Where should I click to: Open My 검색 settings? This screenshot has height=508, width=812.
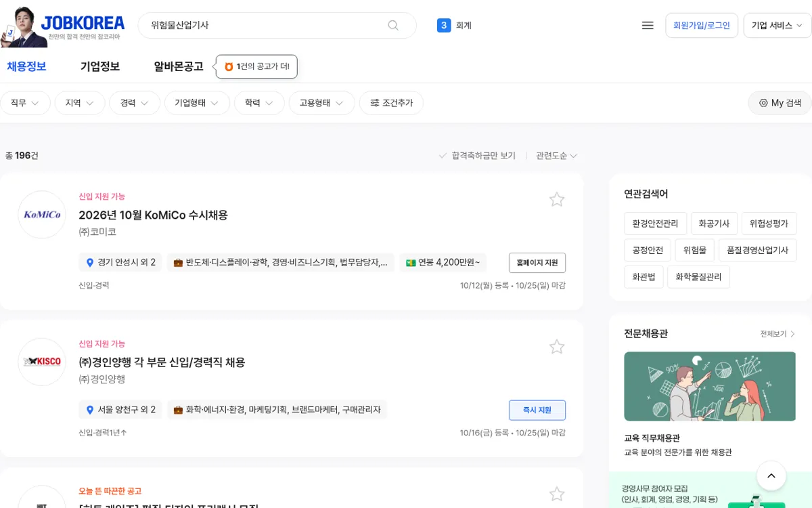[x=780, y=103]
